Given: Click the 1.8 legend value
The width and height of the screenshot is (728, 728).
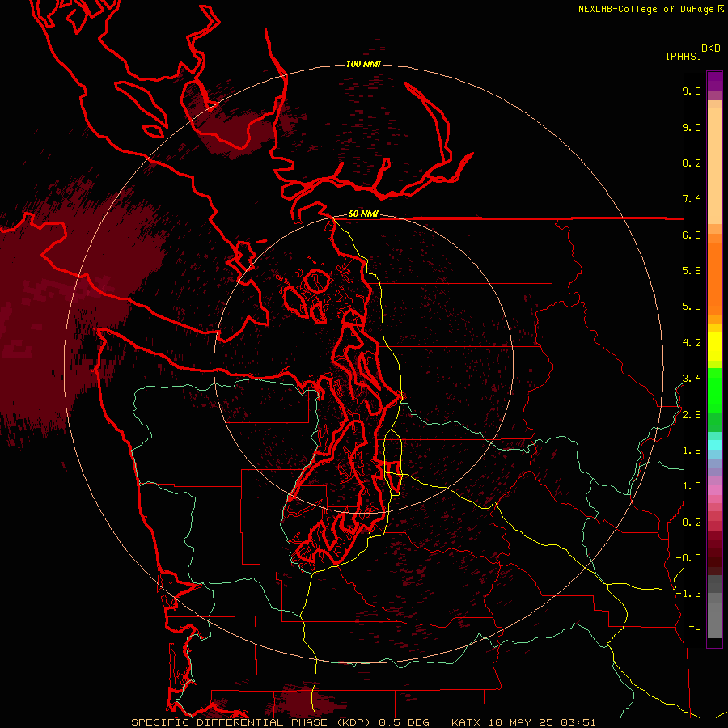Looking at the screenshot, I should tap(692, 451).
